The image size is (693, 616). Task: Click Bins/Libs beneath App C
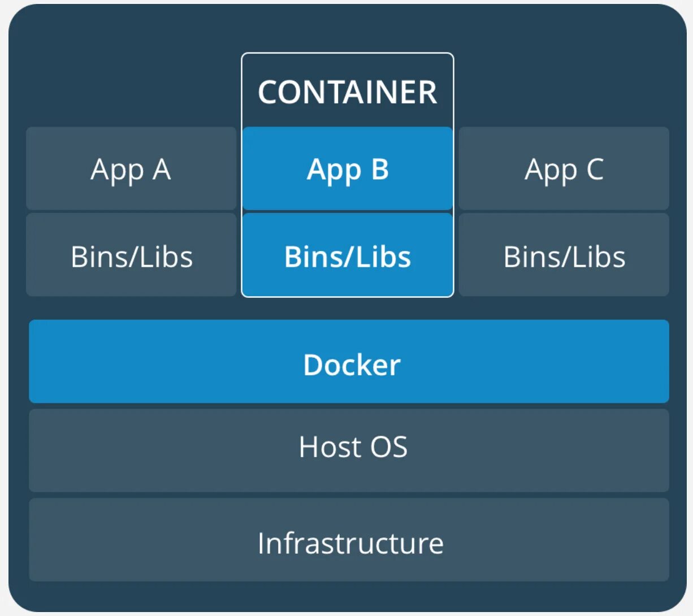coord(564,256)
